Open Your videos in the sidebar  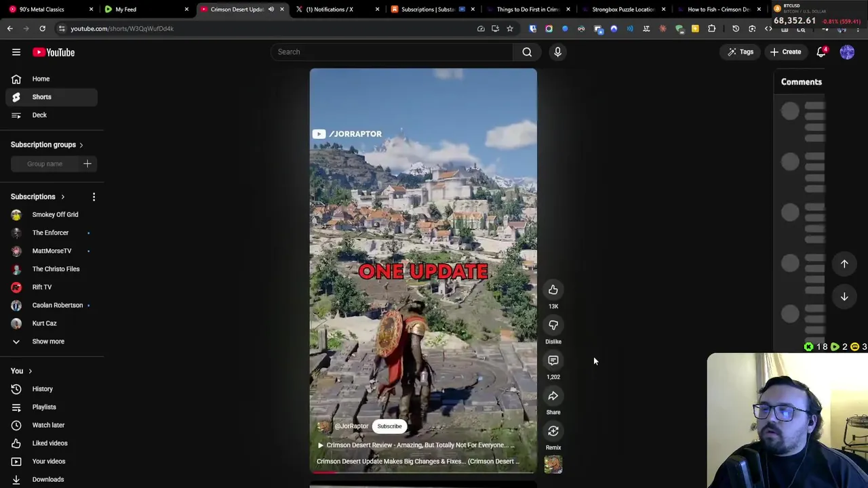pyautogui.click(x=52, y=462)
